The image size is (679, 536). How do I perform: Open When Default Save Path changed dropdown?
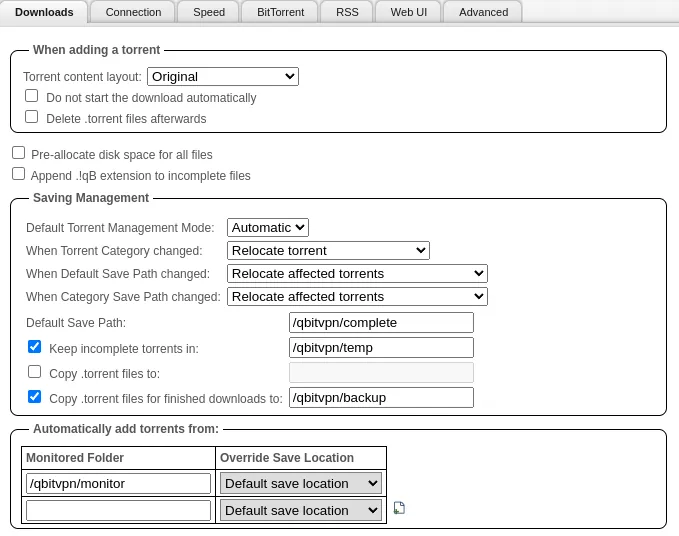[x=357, y=273]
